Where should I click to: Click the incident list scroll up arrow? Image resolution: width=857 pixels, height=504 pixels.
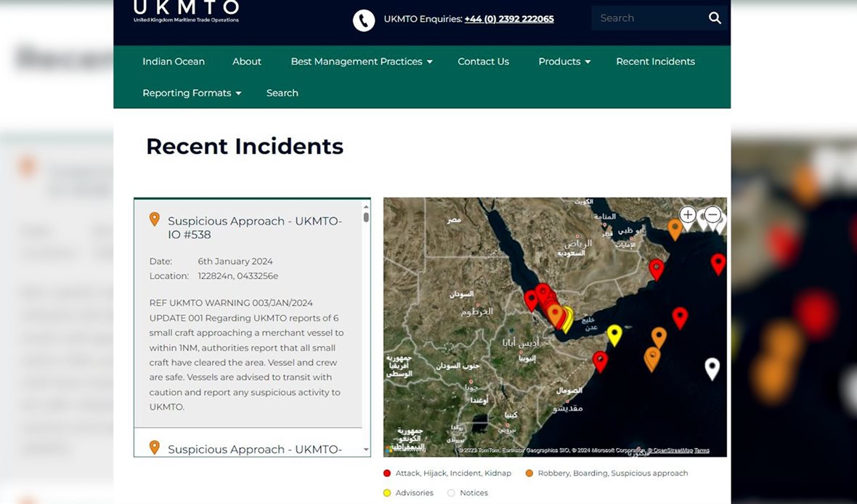pos(366,207)
